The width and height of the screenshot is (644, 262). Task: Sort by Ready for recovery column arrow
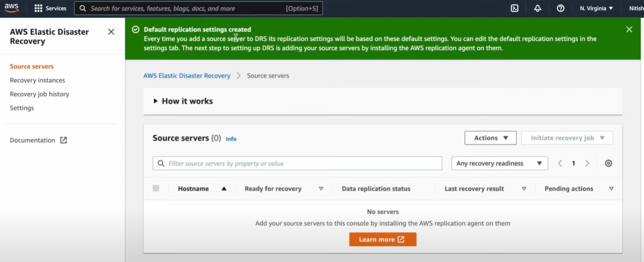click(x=321, y=189)
